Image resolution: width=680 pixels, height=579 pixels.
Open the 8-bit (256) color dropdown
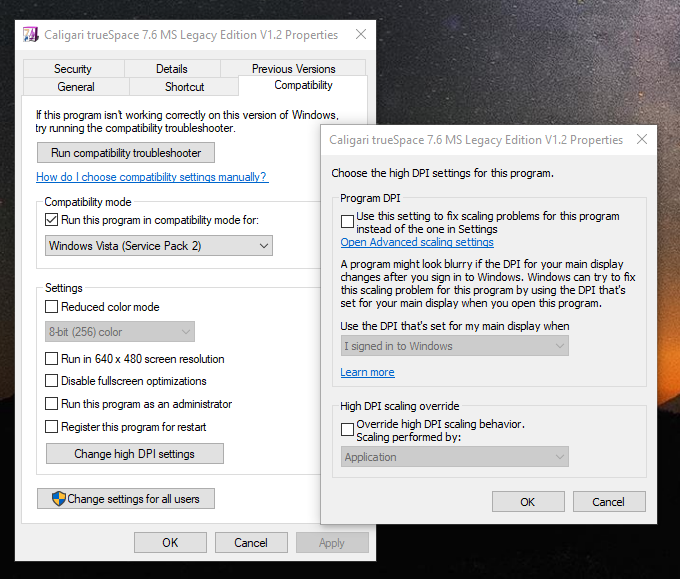pos(120,332)
